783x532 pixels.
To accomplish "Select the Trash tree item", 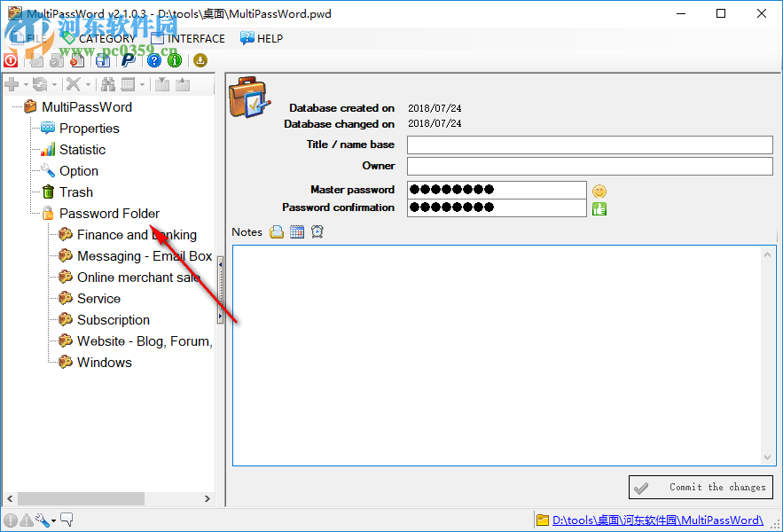I will click(74, 192).
